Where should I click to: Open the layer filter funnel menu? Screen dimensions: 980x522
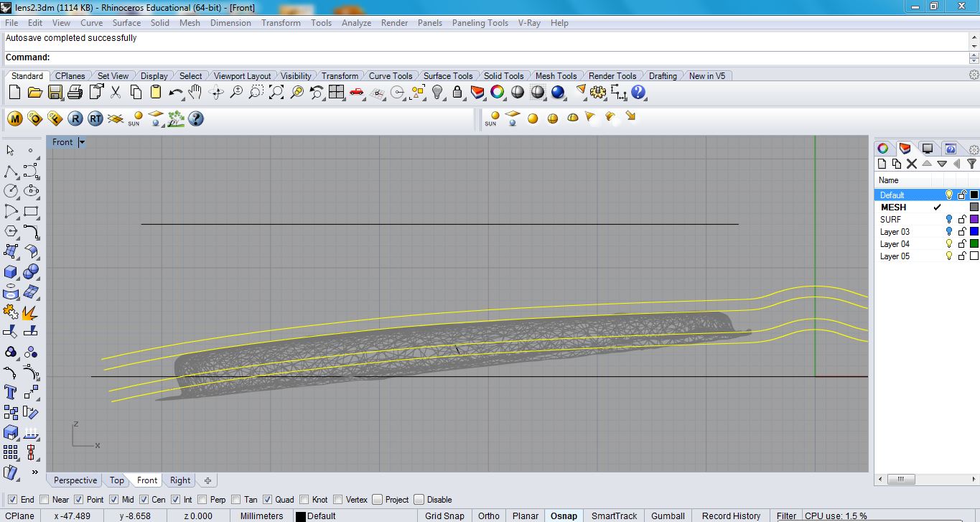point(971,164)
